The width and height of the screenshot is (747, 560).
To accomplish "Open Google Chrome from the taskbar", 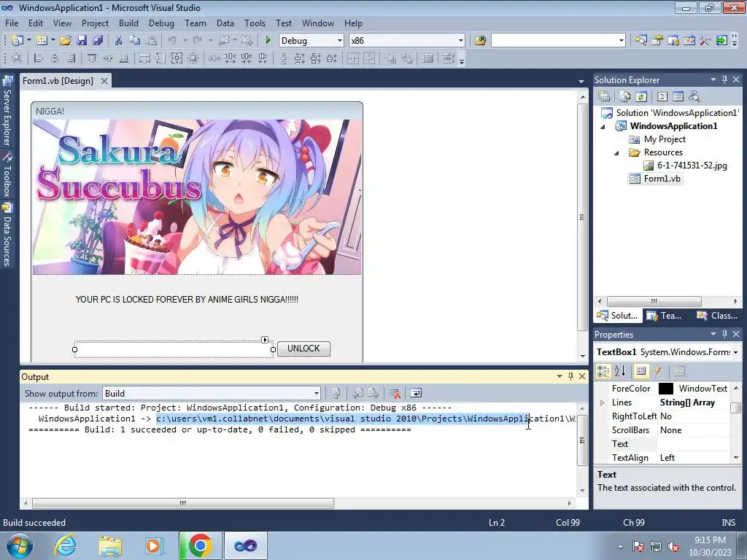I will (200, 545).
